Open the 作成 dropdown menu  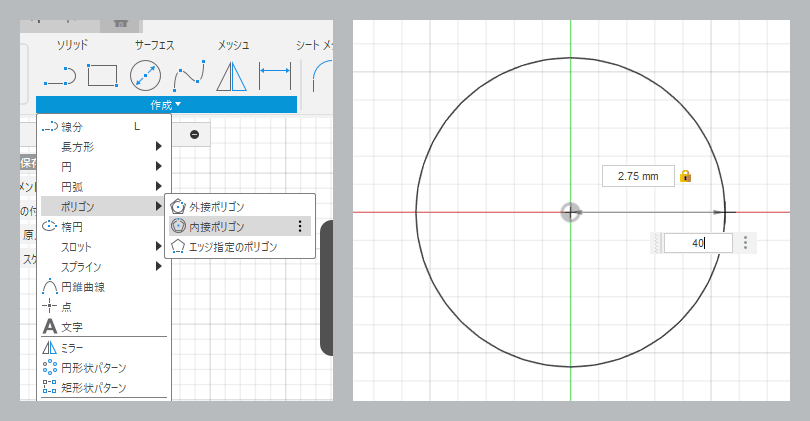coord(166,105)
